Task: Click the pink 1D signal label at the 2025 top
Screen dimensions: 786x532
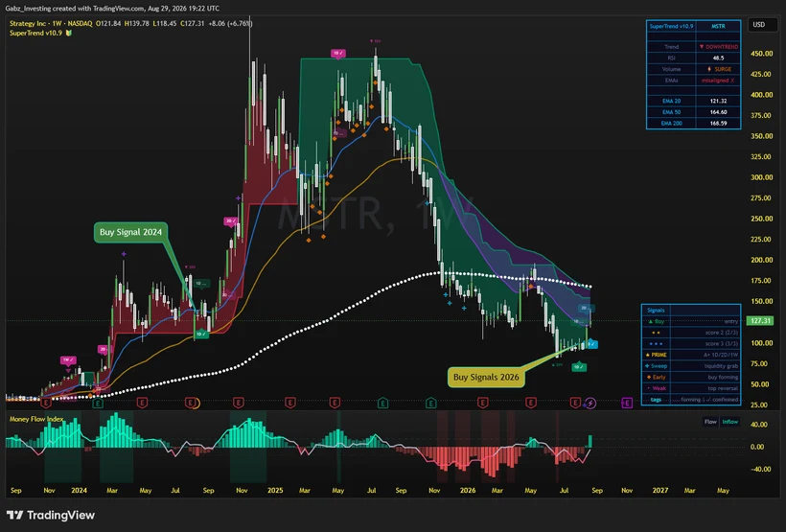Action: (x=337, y=53)
